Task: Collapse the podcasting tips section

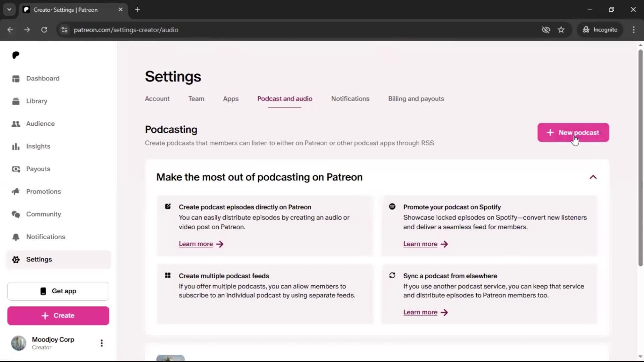Action: tap(593, 177)
